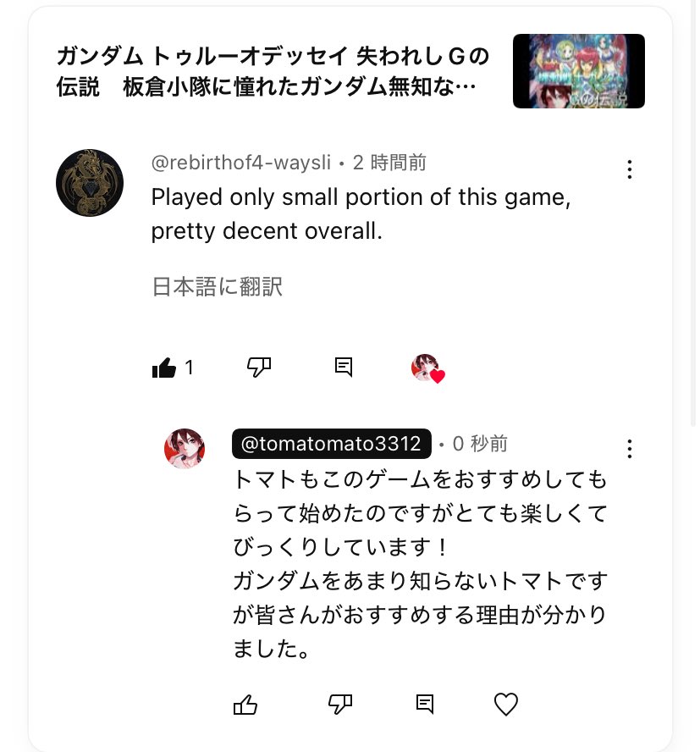Click thumbs-up on the tomatomato3312 reply
The image size is (700, 752).
245,705
